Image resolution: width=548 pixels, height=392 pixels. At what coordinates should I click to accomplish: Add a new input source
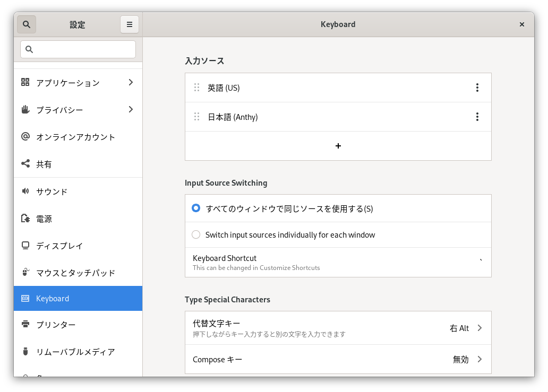(x=338, y=145)
